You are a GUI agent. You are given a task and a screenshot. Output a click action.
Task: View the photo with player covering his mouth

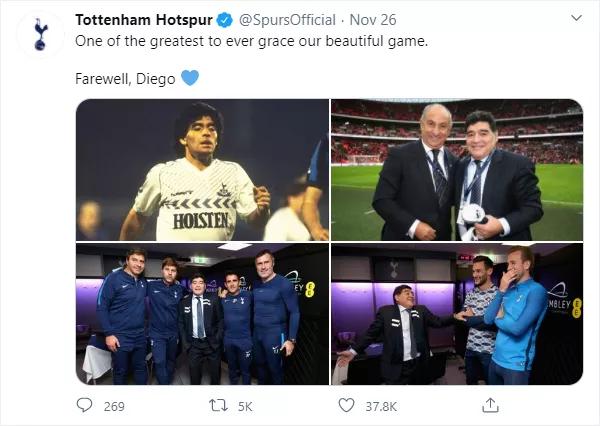(x=457, y=313)
